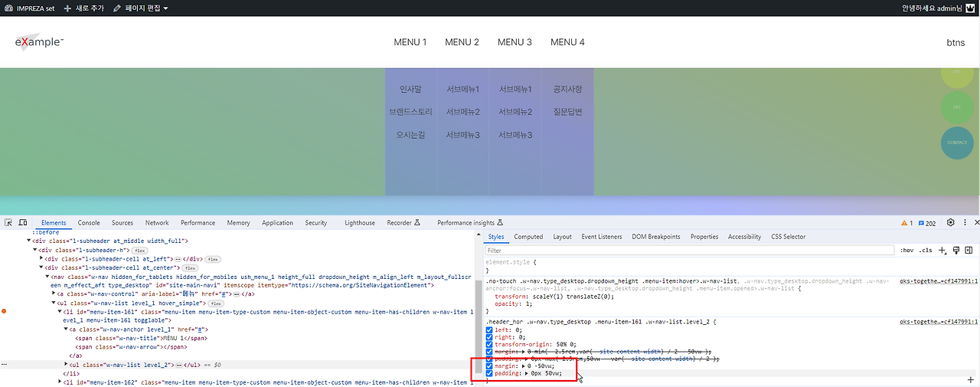The width and height of the screenshot is (980, 387).
Task: Click MENU 3 in the site header
Action: 514,42
